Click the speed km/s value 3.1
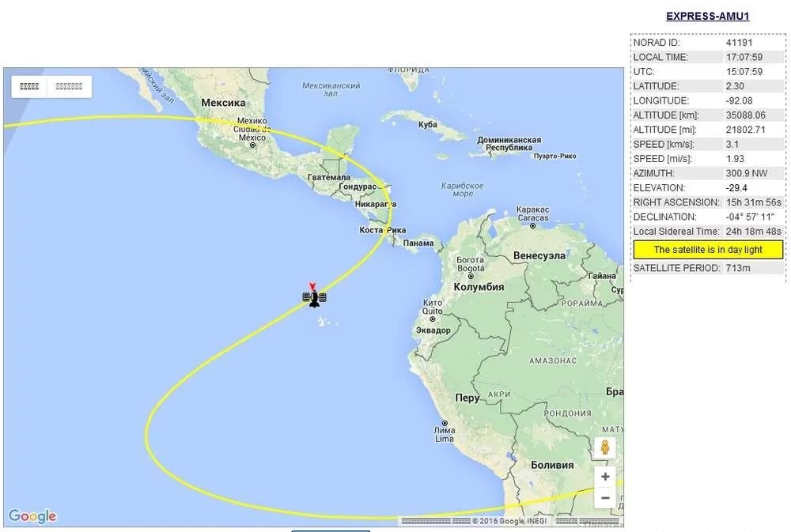 click(732, 144)
